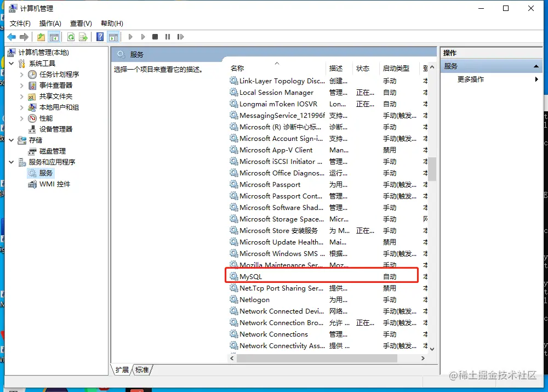The height and width of the screenshot is (392, 548).
Task: Open the 帮助(H) menu
Action: pyautogui.click(x=112, y=24)
